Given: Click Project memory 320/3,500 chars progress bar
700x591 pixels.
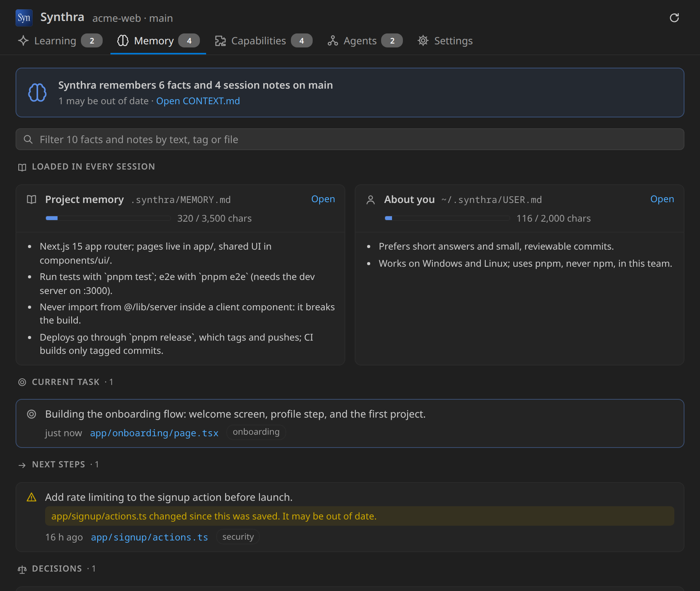Looking at the screenshot, I should [108, 218].
